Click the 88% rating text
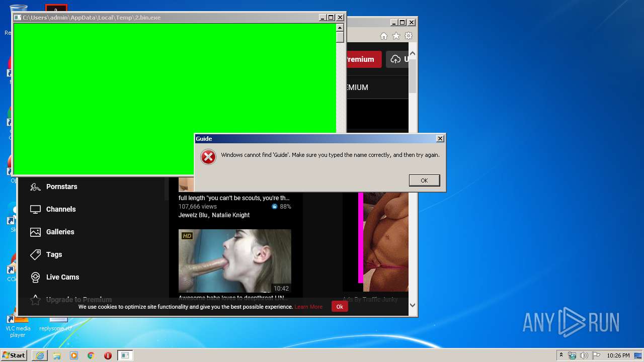 click(x=285, y=207)
